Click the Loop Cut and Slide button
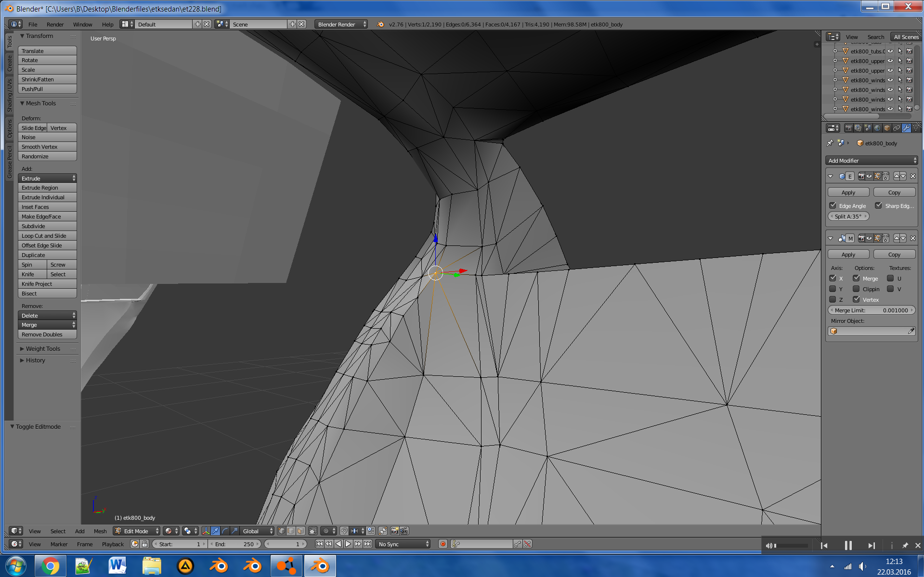The image size is (924, 577). tap(47, 236)
